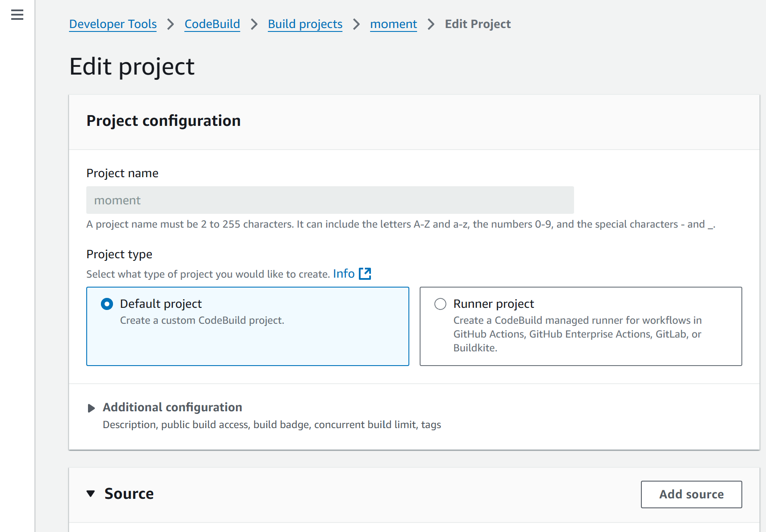The width and height of the screenshot is (766, 532).
Task: Open the moment project breadcrumb
Action: point(393,24)
